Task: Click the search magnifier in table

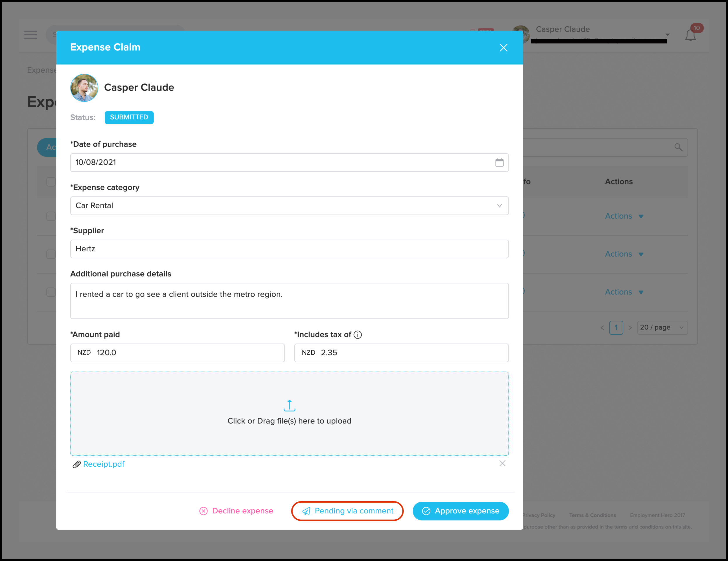Action: (x=678, y=147)
